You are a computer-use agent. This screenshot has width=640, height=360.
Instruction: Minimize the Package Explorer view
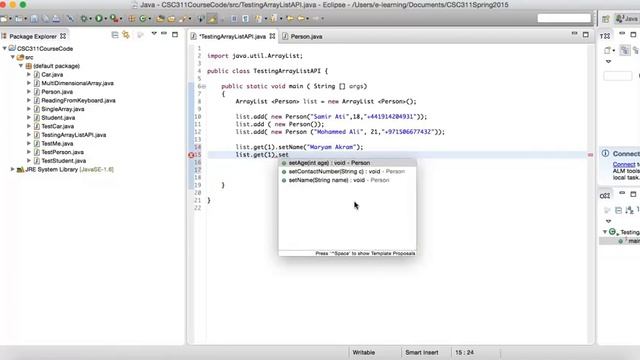point(164,34)
